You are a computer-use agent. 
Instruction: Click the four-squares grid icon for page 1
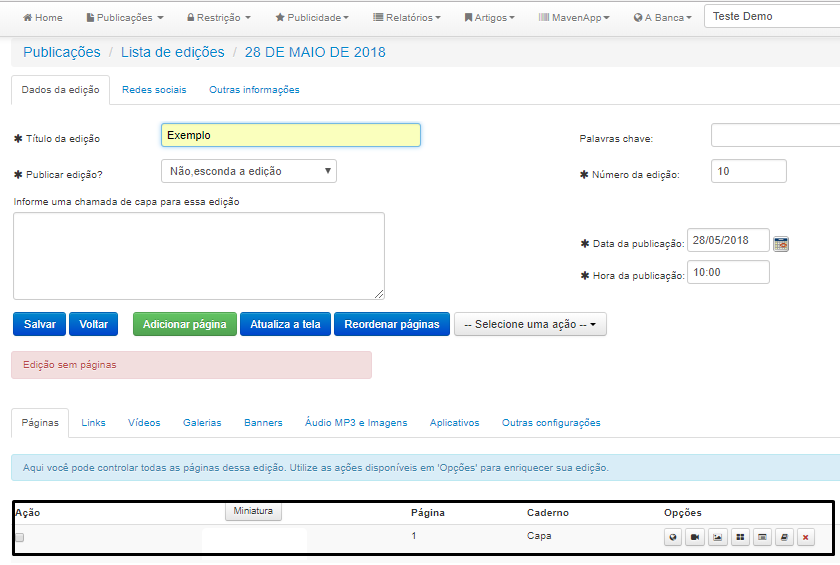tap(740, 537)
